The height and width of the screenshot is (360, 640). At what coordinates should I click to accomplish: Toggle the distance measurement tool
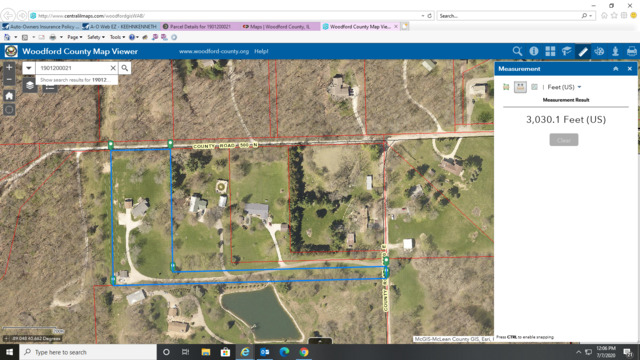(520, 87)
